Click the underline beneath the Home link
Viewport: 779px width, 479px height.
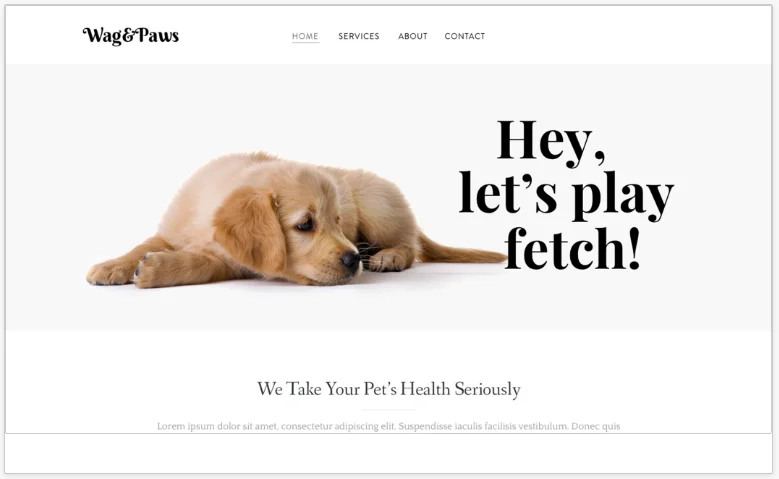click(x=306, y=43)
